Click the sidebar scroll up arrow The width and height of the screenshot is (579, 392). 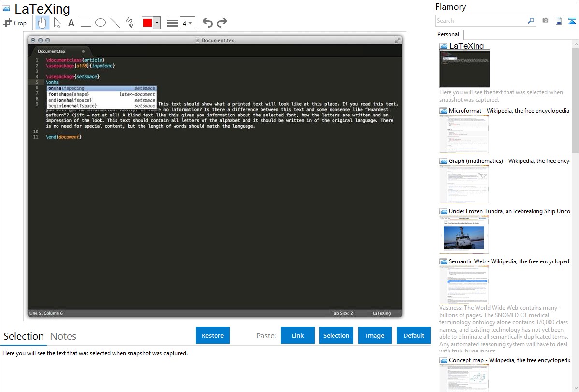[575, 44]
